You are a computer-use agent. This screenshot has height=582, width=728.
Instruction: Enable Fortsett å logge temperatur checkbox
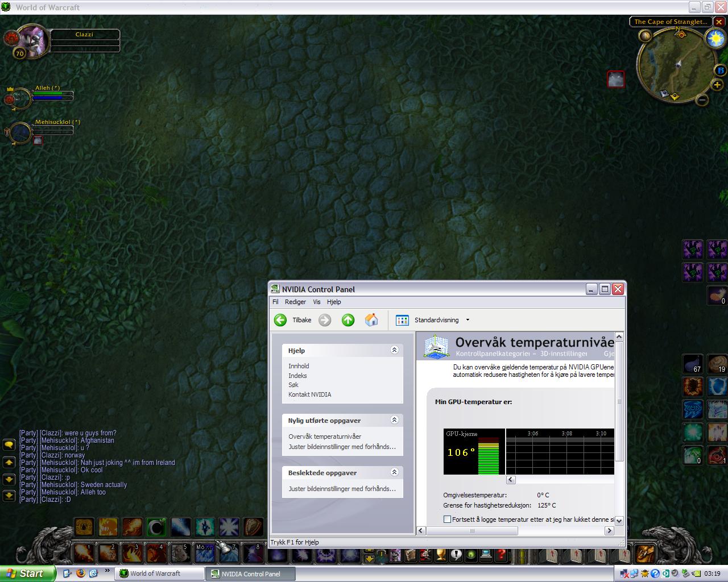[x=447, y=519]
